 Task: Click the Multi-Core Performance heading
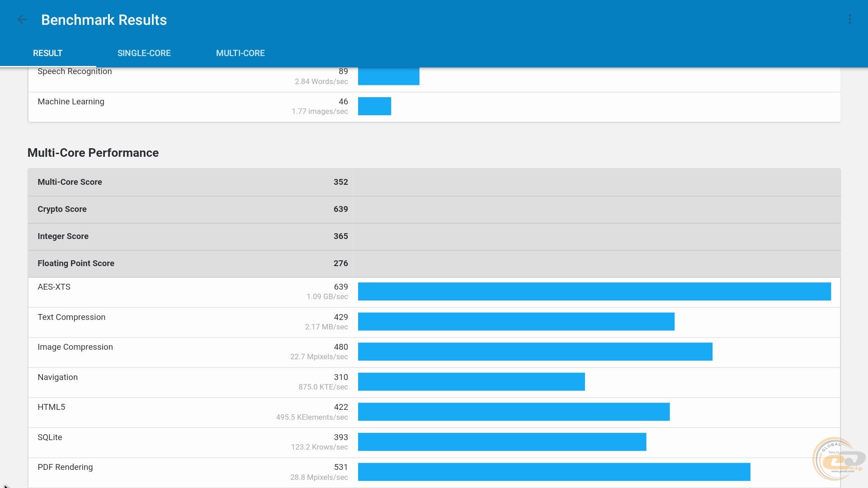click(93, 153)
